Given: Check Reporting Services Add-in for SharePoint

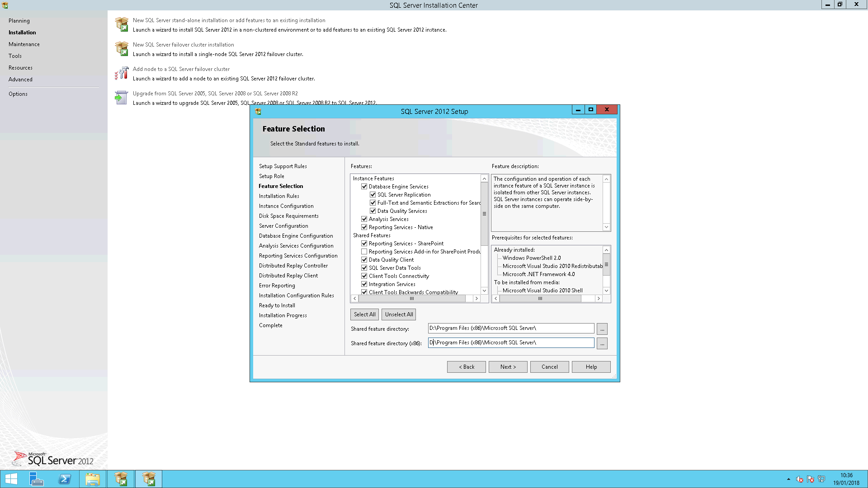Looking at the screenshot, I should point(364,252).
